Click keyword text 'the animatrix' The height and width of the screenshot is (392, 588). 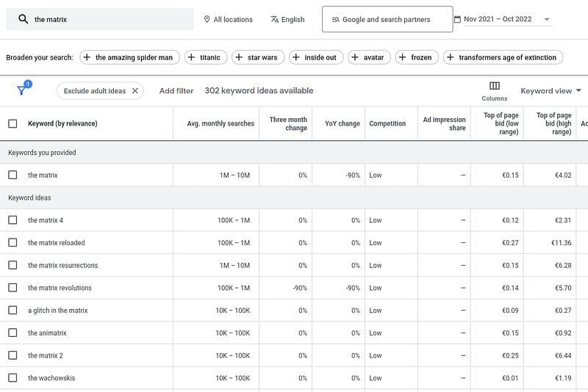(47, 333)
